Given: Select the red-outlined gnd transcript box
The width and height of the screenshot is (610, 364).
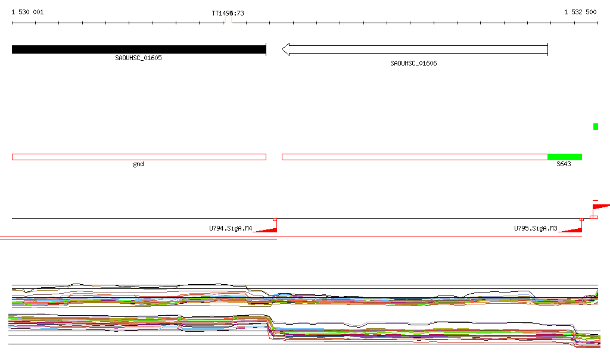Looking at the screenshot, I should coord(138,157).
